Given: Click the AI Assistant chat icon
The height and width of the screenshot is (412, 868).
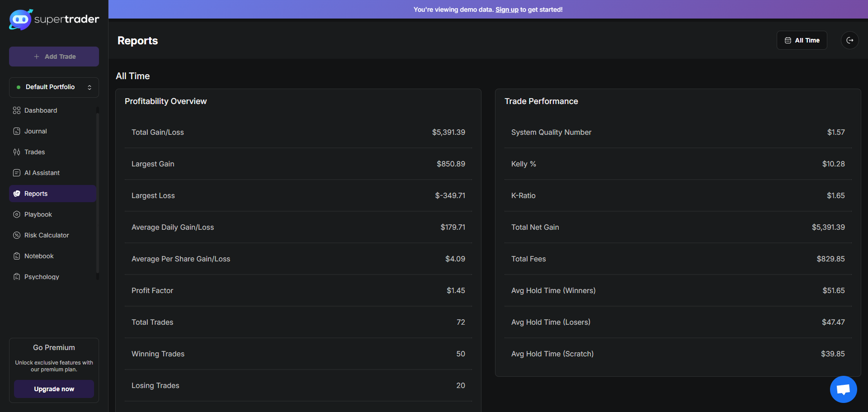Looking at the screenshot, I should (x=17, y=173).
